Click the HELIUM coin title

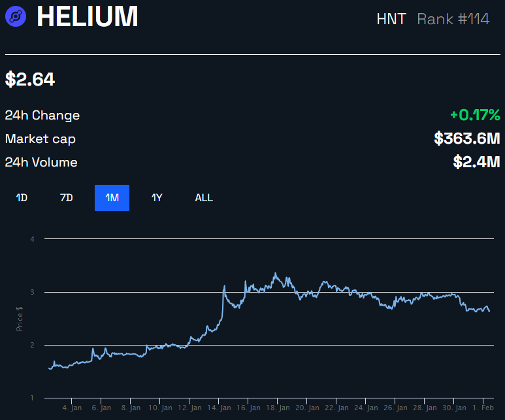pyautogui.click(x=88, y=16)
